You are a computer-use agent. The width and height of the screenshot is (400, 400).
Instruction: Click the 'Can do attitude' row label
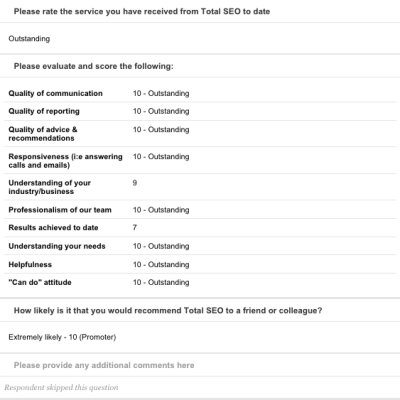[x=40, y=282]
